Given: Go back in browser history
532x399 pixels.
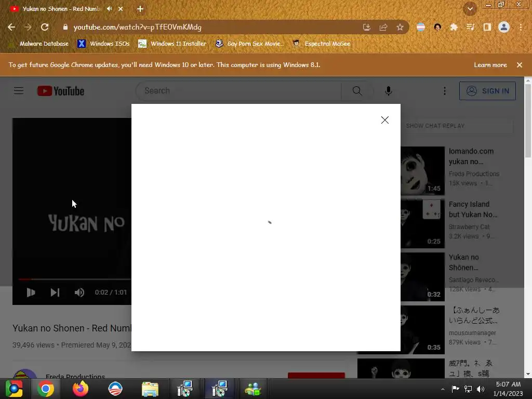Looking at the screenshot, I should click(11, 27).
